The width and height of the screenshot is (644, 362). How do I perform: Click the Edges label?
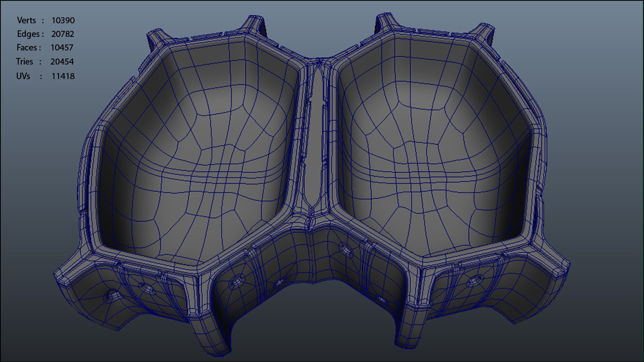28,34
